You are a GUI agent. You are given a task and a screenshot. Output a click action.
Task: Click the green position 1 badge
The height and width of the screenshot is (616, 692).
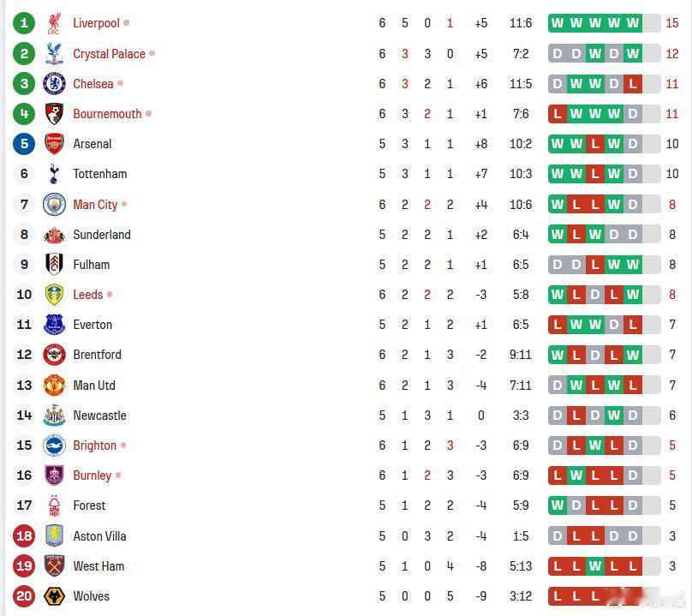24,23
